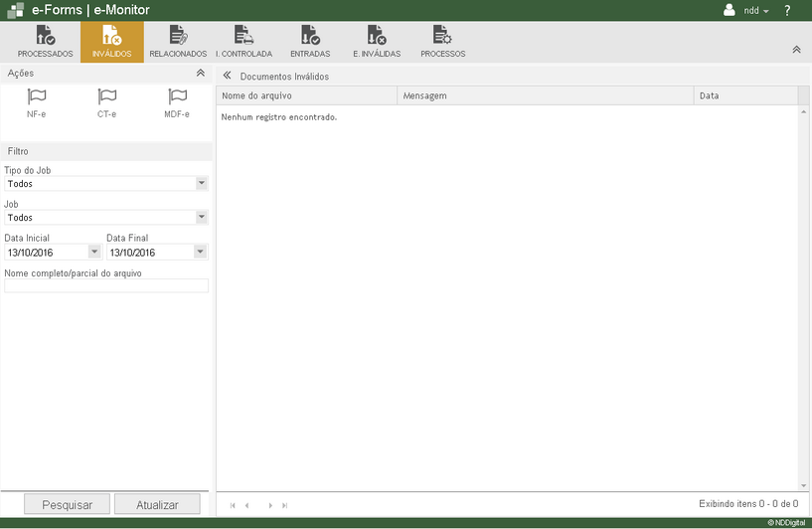
Task: Go to the last results page
Action: click(x=285, y=505)
